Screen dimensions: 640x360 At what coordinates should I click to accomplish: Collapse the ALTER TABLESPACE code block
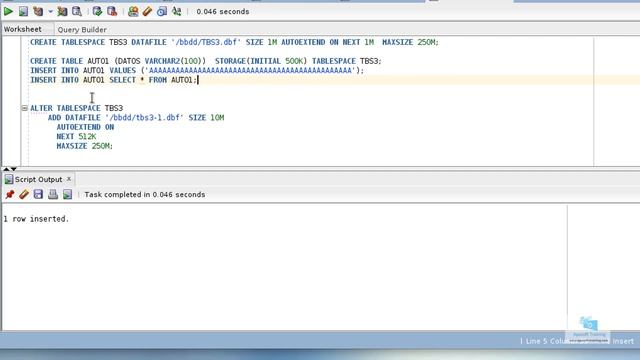pyautogui.click(x=24, y=108)
